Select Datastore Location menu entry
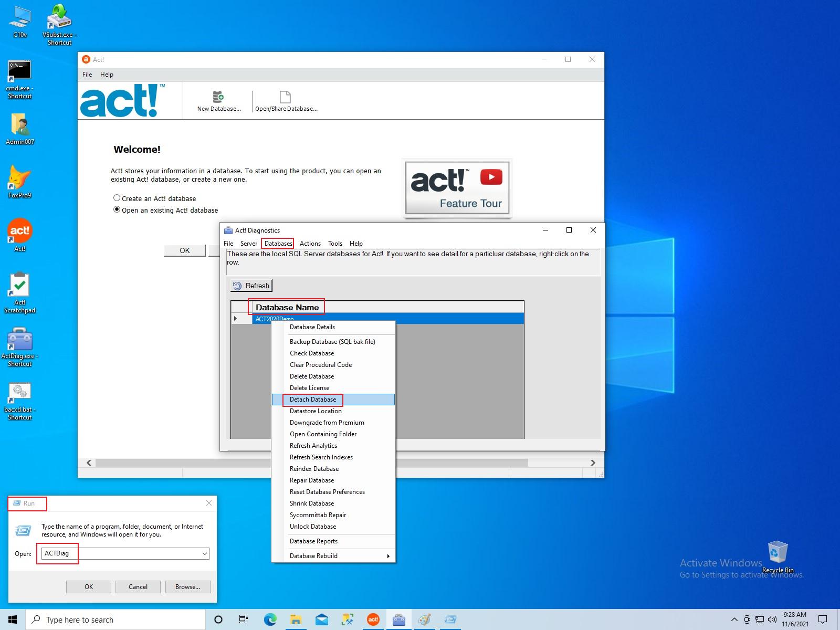This screenshot has width=840, height=630. point(333,411)
